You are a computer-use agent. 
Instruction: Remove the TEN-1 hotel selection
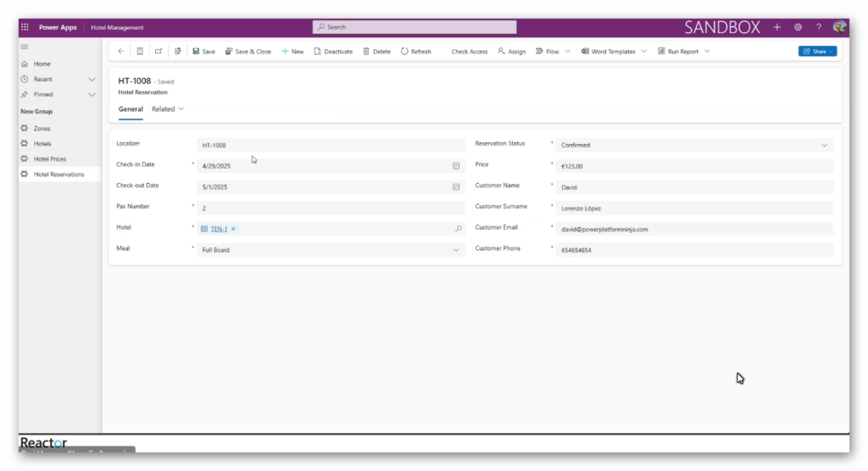pos(233,229)
